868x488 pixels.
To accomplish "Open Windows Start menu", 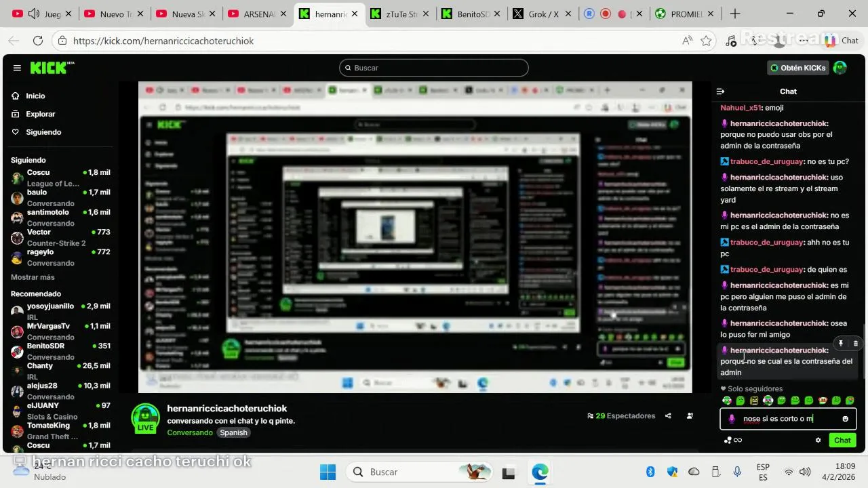I will pyautogui.click(x=328, y=472).
